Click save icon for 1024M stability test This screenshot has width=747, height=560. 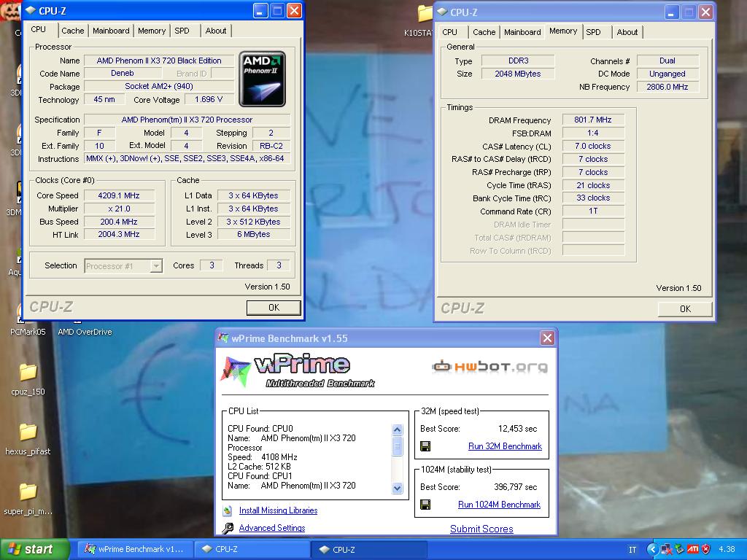425,505
